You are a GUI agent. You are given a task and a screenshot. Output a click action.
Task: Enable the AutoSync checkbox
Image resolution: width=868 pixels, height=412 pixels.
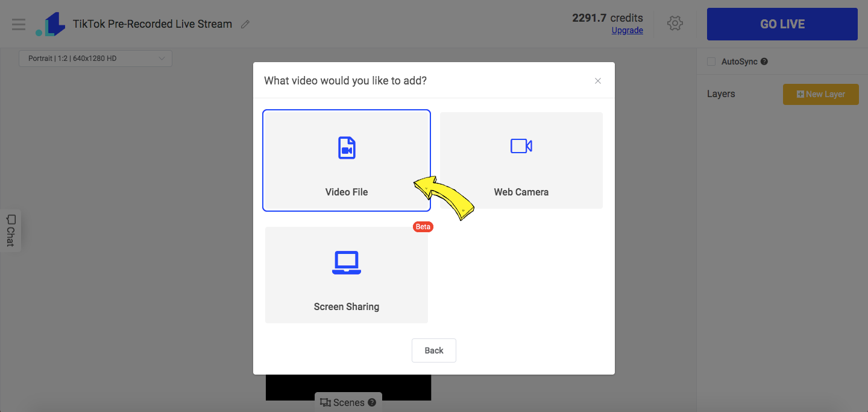[x=711, y=61]
